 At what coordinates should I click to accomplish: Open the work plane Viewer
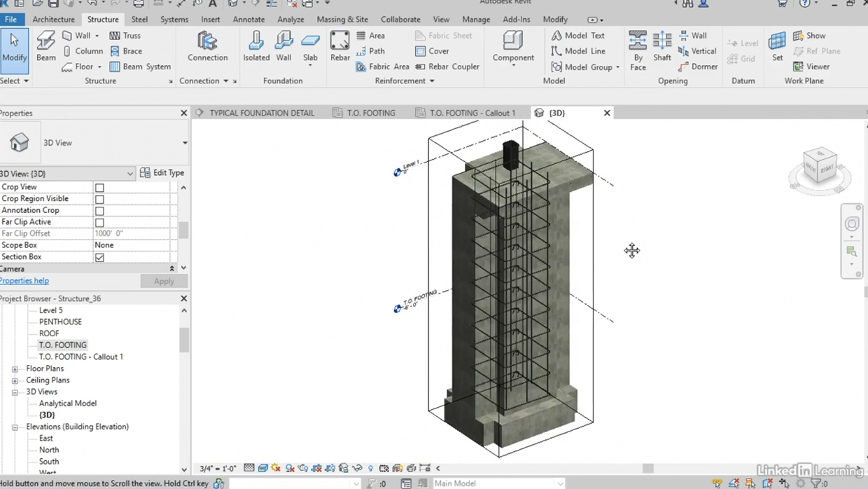click(811, 67)
